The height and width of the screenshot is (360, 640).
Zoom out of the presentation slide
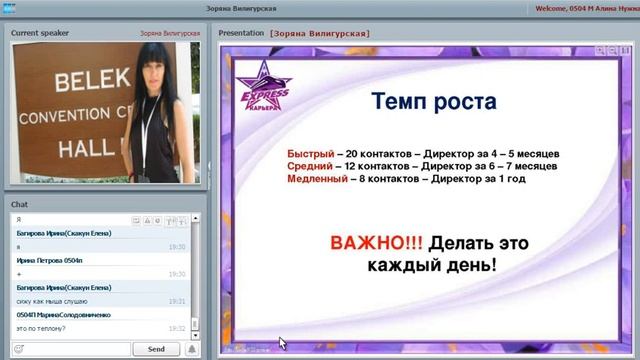pos(613,51)
